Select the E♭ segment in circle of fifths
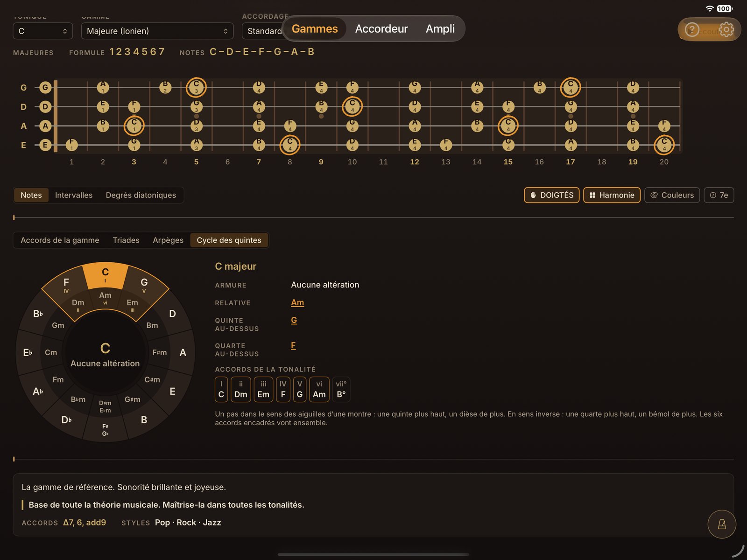 coord(28,352)
